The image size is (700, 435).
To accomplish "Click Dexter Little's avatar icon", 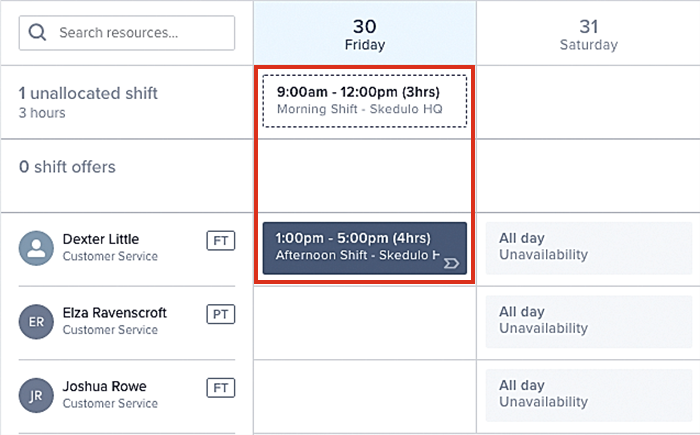I will 36,248.
